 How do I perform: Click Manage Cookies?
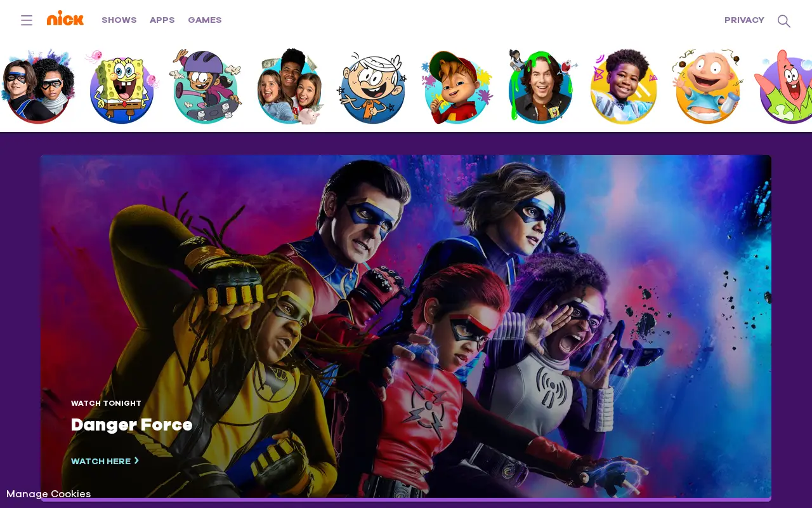coord(49,494)
